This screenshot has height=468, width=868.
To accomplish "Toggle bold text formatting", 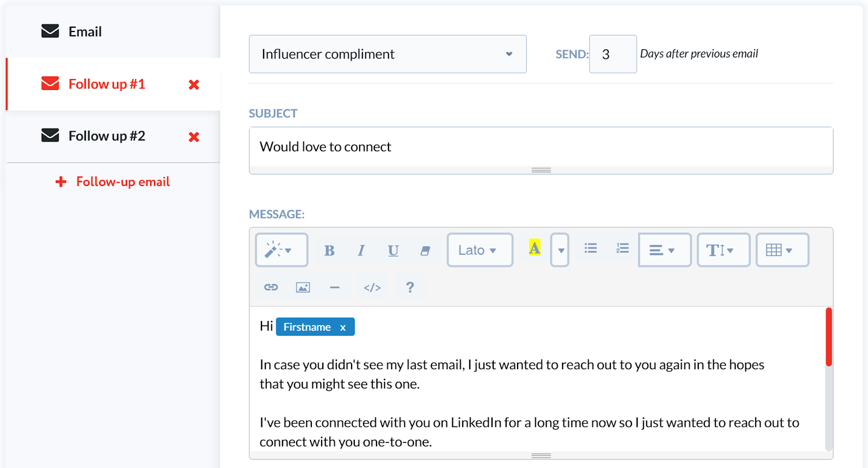I will tap(329, 251).
